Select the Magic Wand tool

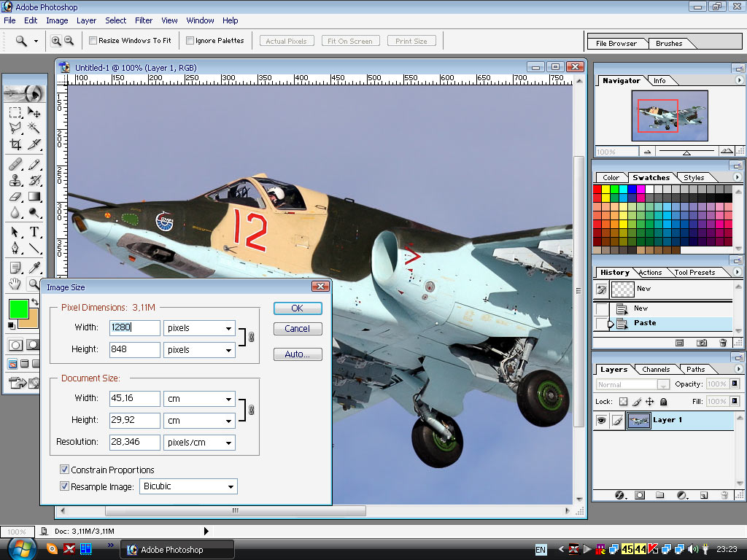(34, 128)
